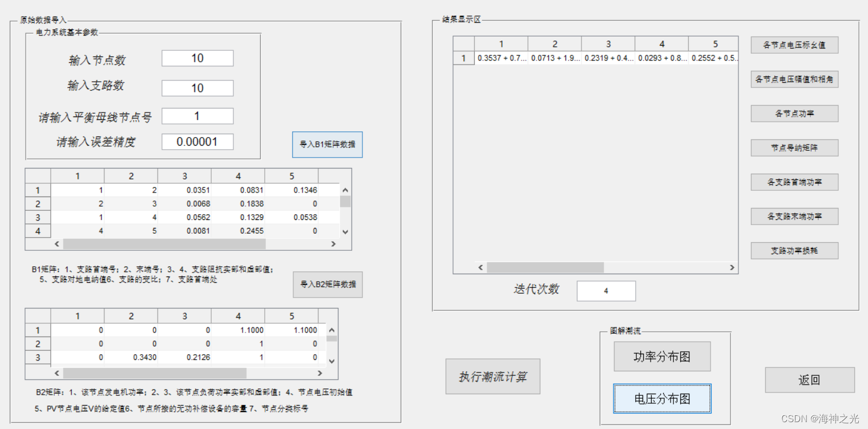Click B1 table horizontal scroll left arrow
The height and width of the screenshot is (429, 868).
[x=56, y=244]
